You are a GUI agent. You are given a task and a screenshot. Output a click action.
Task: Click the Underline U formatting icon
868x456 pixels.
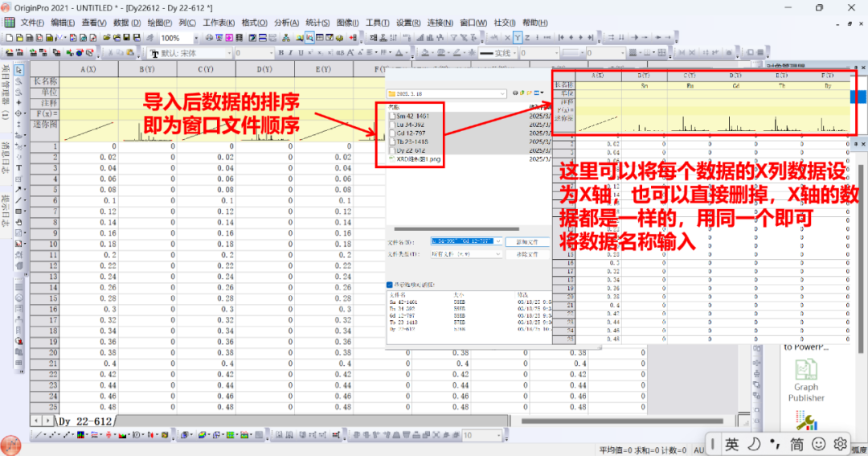(301, 52)
